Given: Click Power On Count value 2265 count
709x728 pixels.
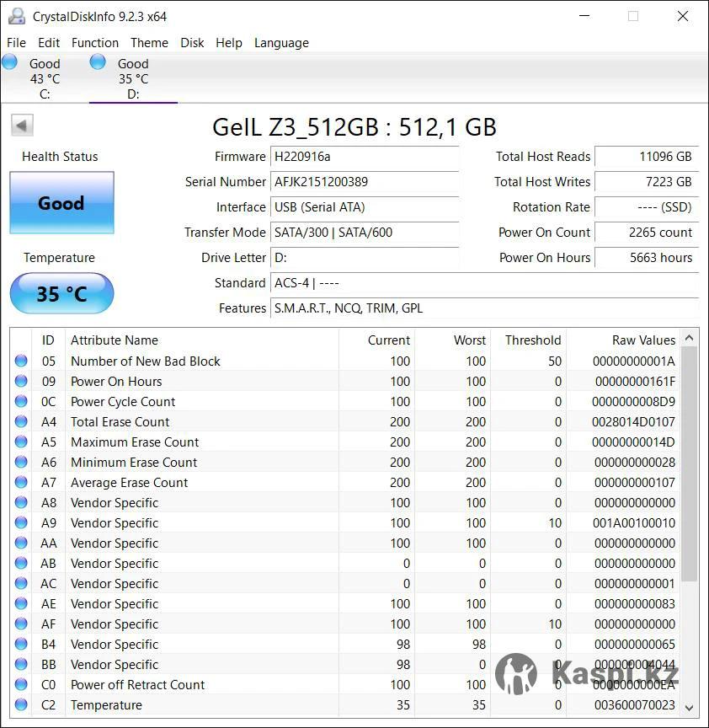Looking at the screenshot, I should 647,233.
